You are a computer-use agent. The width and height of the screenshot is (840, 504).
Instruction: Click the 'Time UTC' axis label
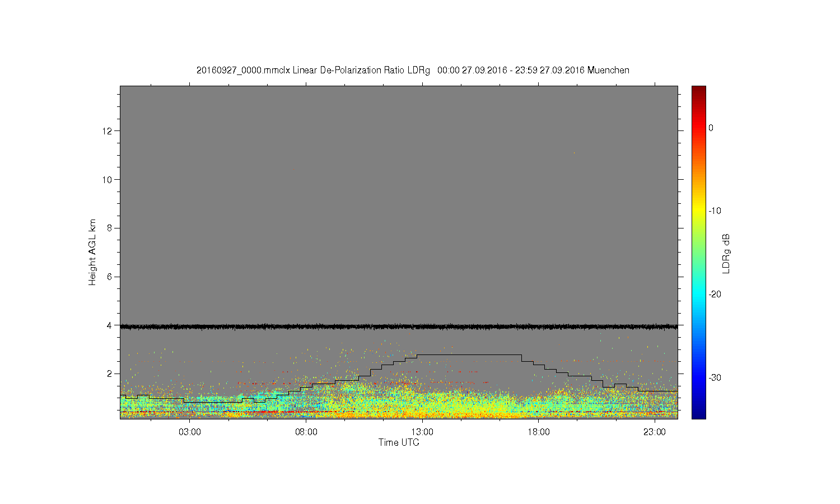[399, 442]
